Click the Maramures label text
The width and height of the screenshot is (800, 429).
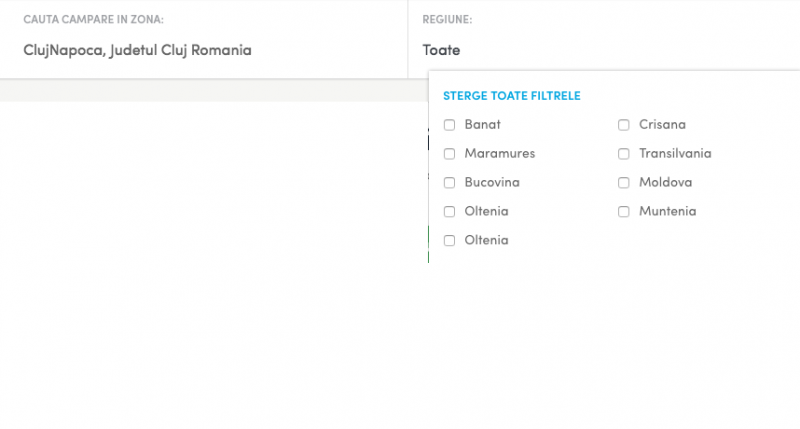click(x=500, y=154)
